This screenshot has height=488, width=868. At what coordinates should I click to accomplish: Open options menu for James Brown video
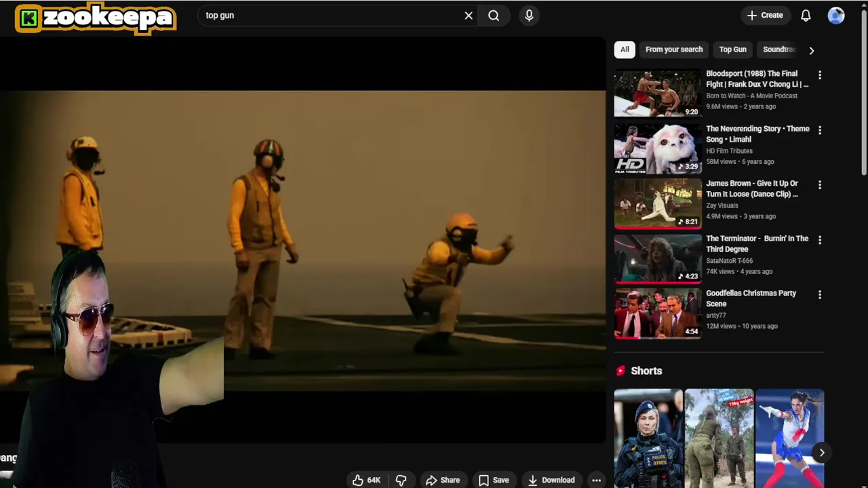pos(819,185)
